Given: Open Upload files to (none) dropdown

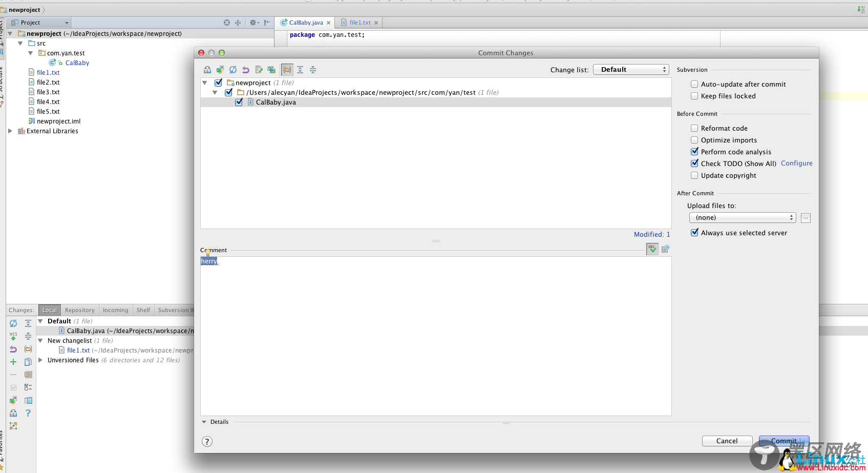Looking at the screenshot, I should (743, 218).
